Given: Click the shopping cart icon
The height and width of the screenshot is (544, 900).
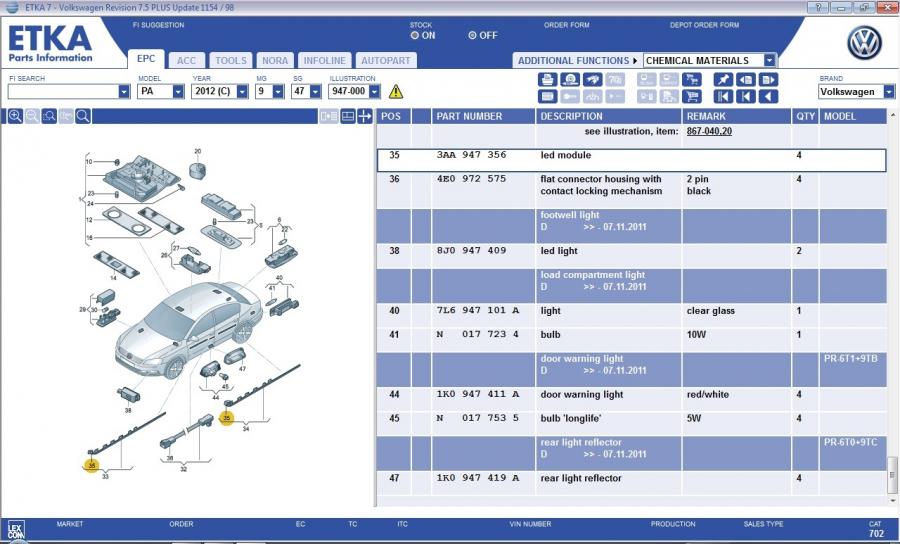Looking at the screenshot, I should click(692, 97).
